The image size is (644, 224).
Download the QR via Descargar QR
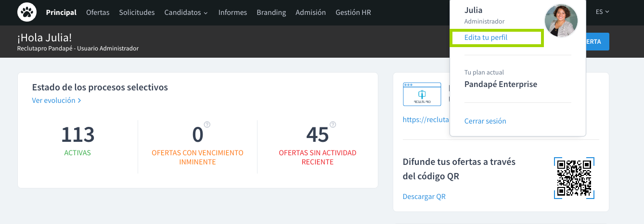(424, 197)
